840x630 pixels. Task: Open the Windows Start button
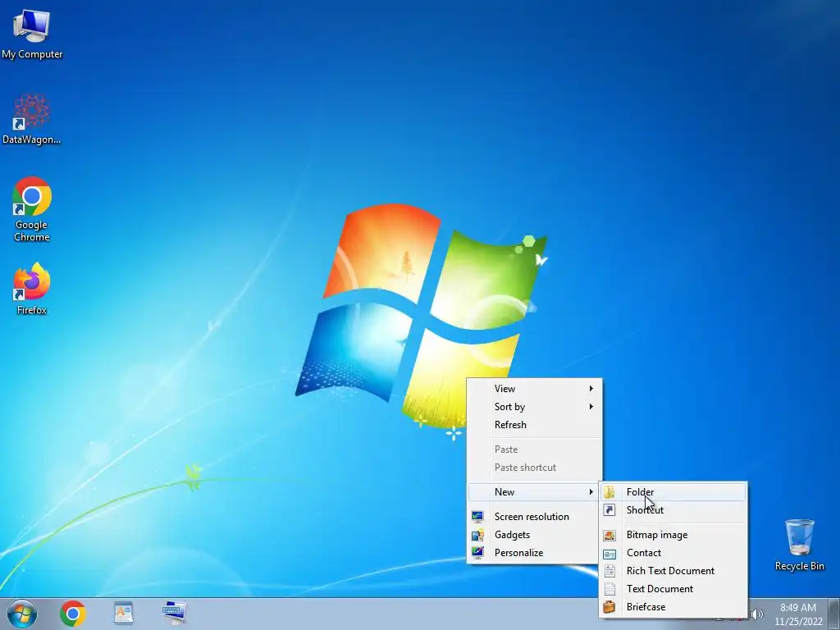22,614
